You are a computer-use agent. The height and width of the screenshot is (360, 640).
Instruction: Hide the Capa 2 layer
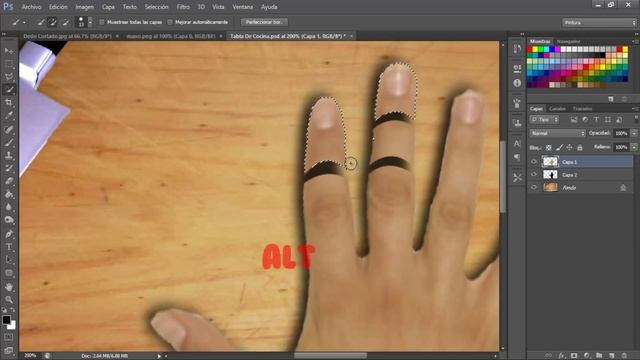click(x=534, y=175)
